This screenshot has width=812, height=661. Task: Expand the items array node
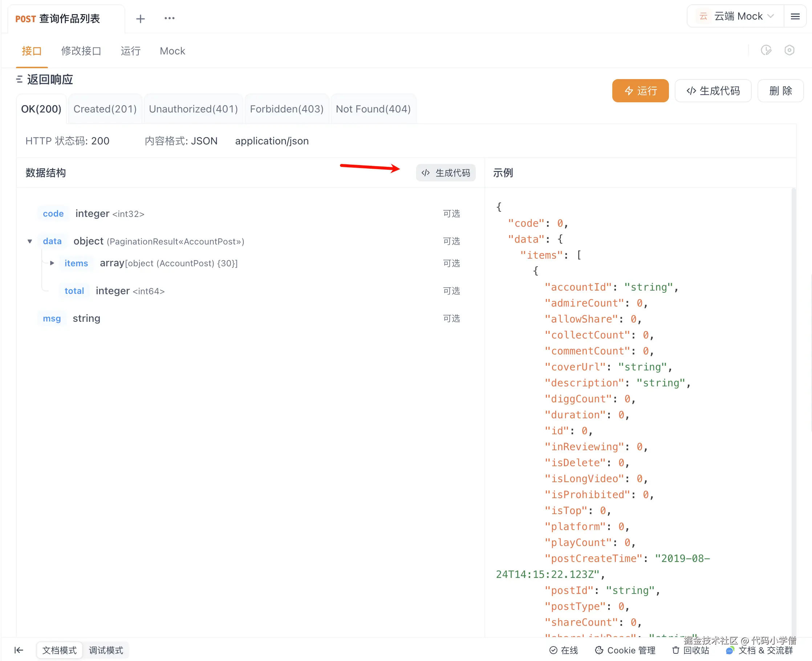[x=52, y=263]
